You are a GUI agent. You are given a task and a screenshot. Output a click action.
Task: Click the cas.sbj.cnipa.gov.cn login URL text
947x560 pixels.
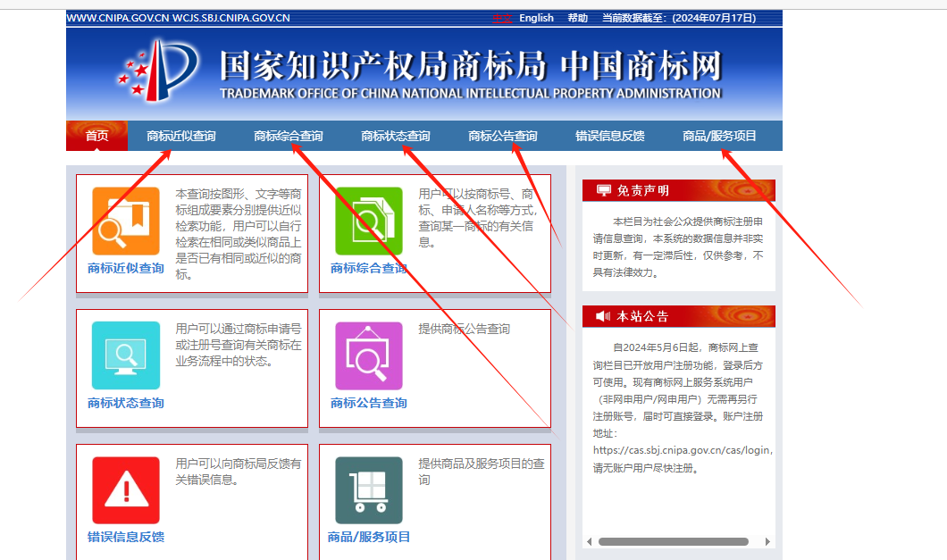683,450
